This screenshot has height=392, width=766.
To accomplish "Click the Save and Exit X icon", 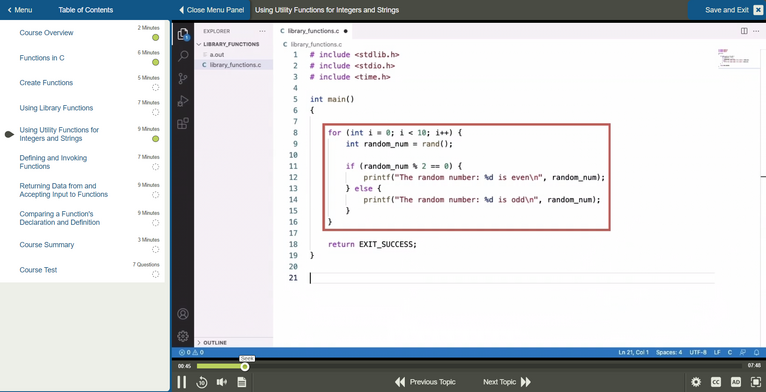I will (757, 10).
